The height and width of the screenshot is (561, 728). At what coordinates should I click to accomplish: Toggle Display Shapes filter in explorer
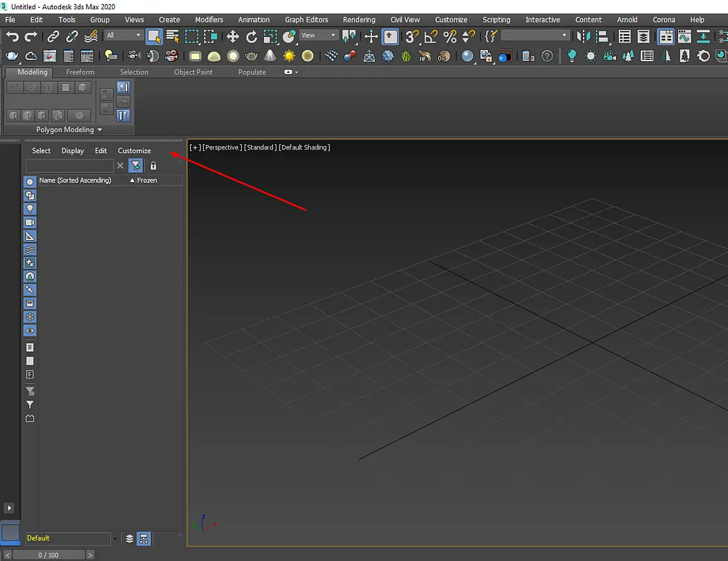[x=30, y=195]
